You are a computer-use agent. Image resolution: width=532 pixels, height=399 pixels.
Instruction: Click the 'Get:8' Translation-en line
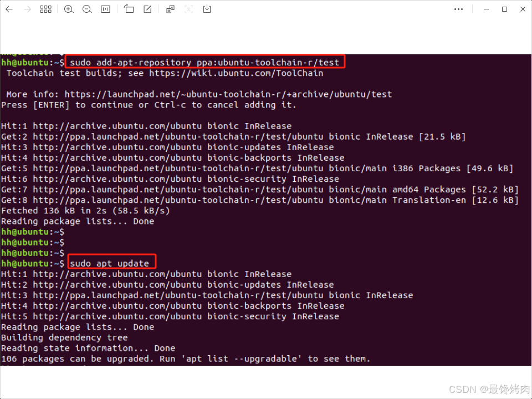pyautogui.click(x=260, y=200)
